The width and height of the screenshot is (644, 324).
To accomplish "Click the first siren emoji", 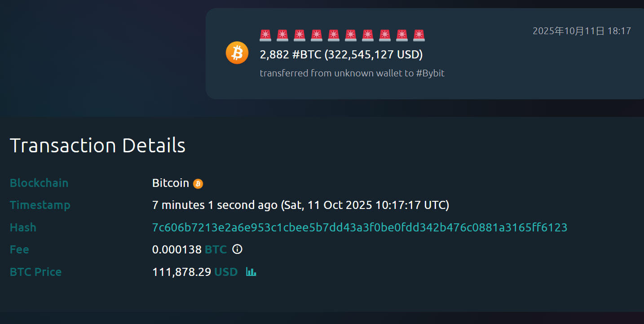I will [x=266, y=35].
